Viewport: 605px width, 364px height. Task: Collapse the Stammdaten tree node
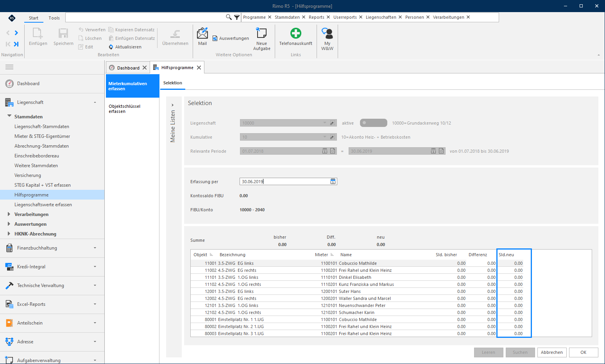[x=9, y=116]
